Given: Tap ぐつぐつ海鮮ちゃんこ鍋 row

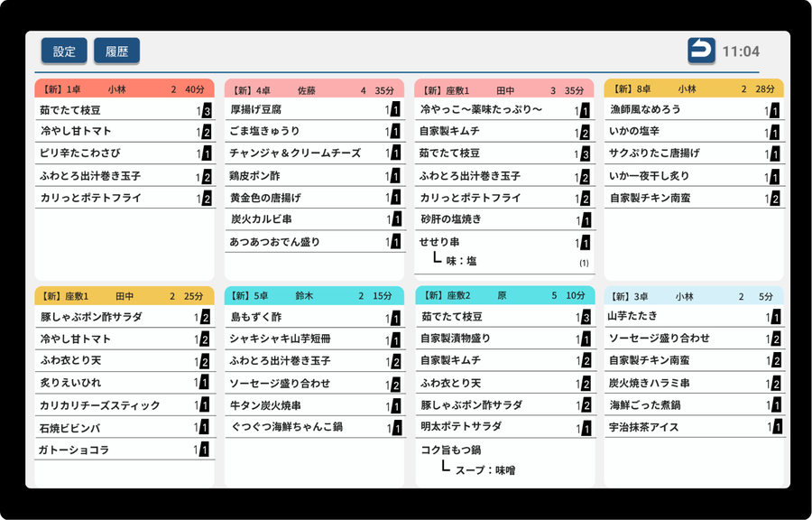Looking at the screenshot, I should click(x=314, y=427).
